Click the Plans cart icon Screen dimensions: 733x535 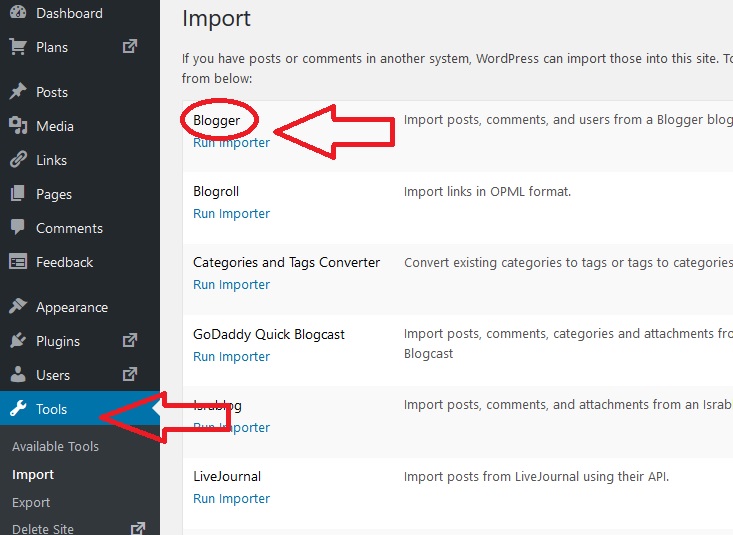tap(18, 47)
